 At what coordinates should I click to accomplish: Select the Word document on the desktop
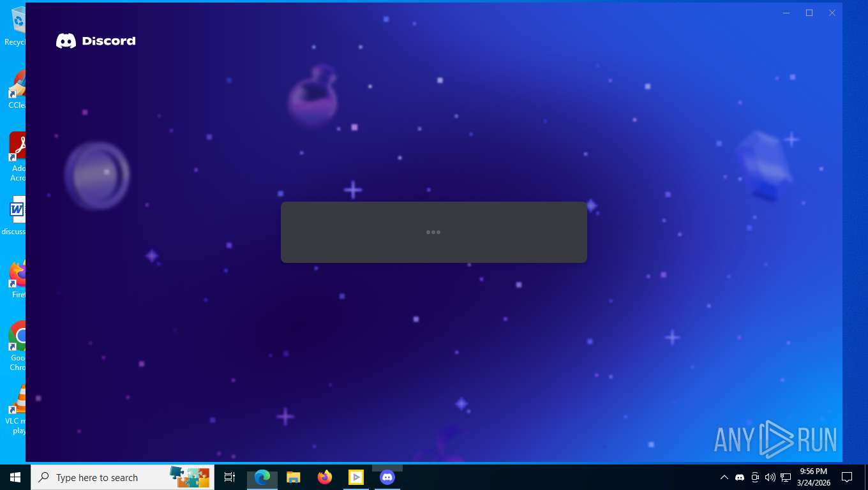[14, 214]
